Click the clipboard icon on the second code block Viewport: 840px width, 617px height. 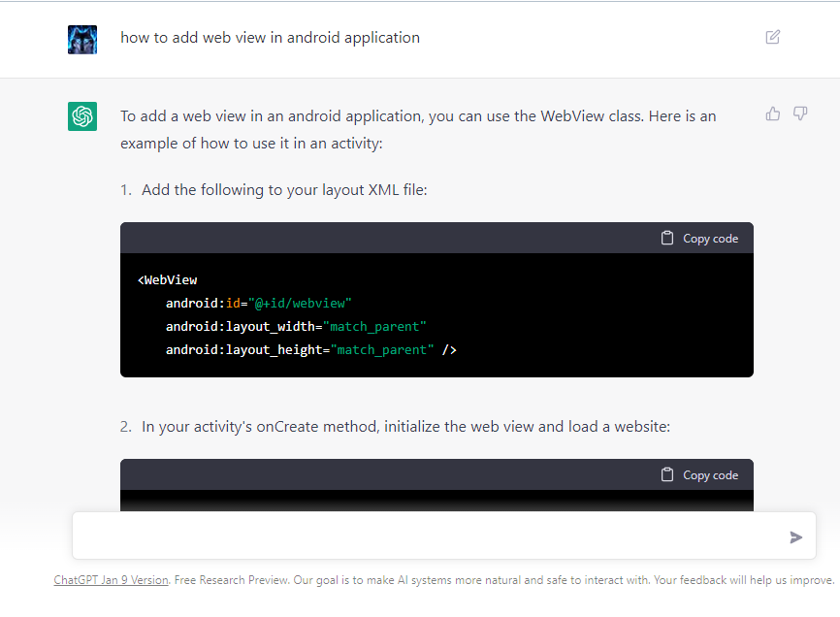pos(667,474)
